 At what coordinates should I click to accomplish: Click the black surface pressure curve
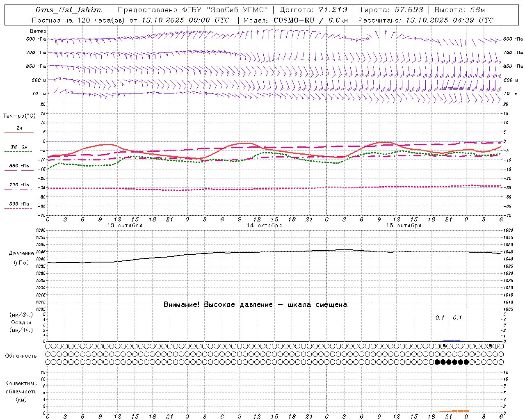(x=274, y=252)
